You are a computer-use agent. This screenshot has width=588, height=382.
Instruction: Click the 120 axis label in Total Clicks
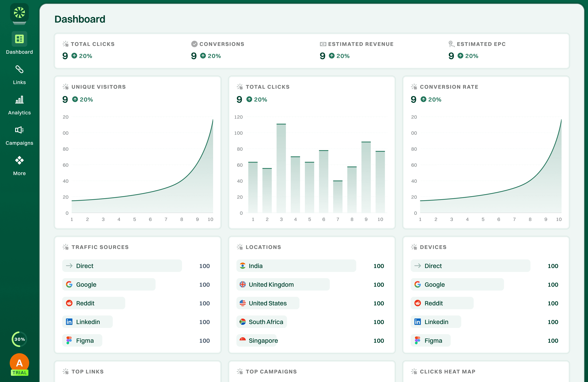[238, 117]
